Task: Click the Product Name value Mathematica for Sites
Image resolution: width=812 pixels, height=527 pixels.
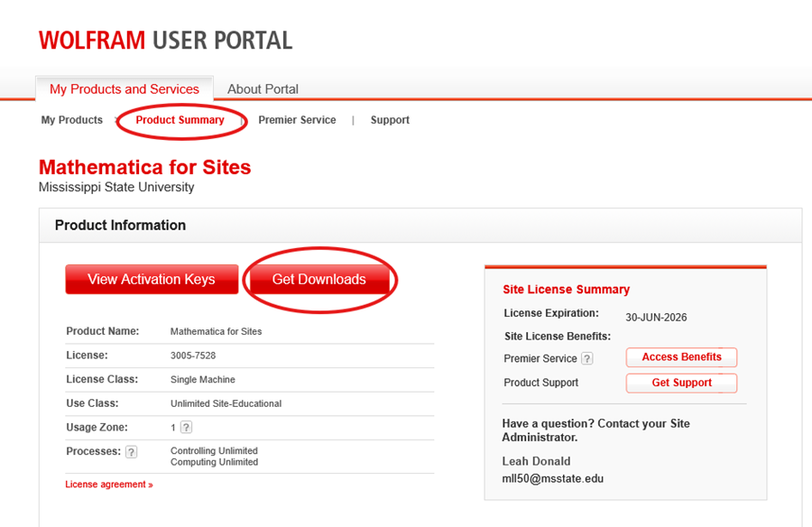Action: [216, 332]
